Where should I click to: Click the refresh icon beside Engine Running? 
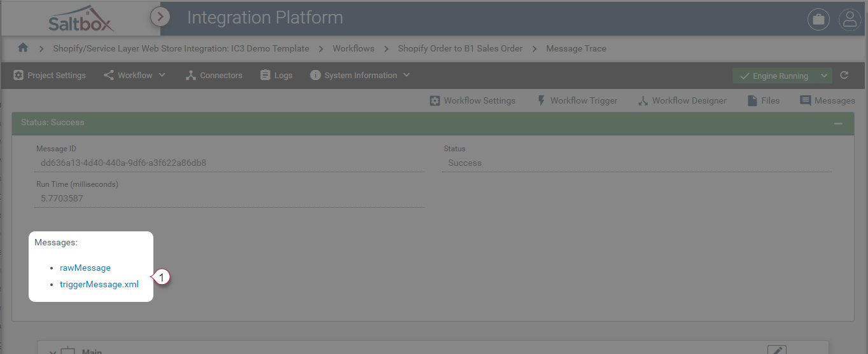coord(844,75)
